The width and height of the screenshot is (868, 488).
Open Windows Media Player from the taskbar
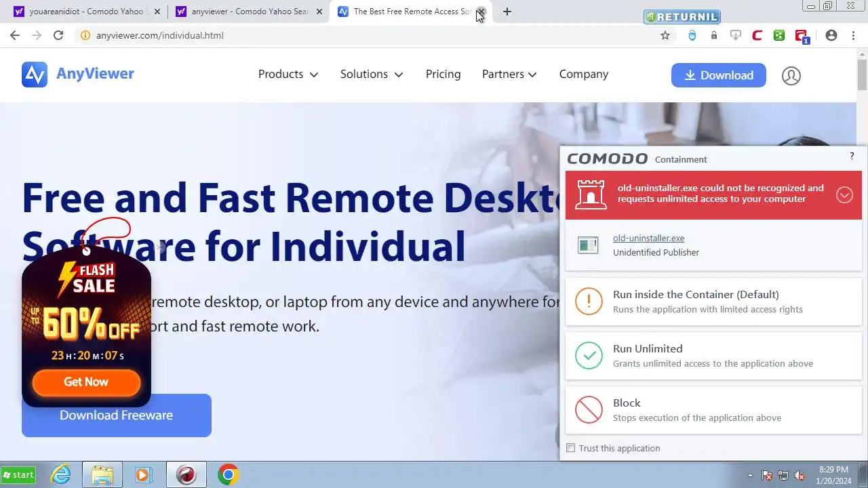[x=142, y=475]
